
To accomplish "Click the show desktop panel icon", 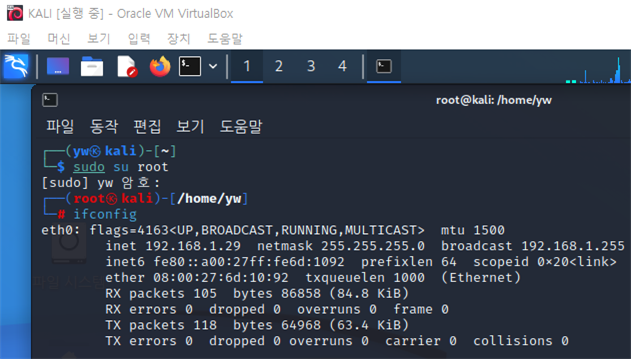I will (58, 66).
